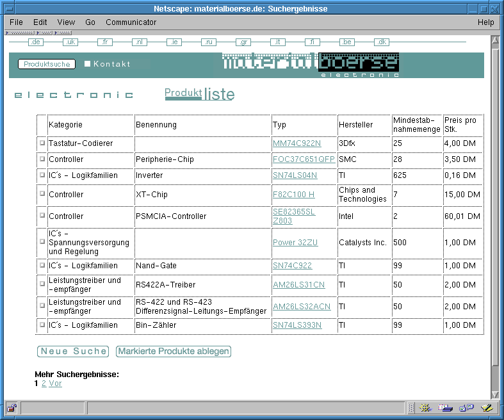Click Markierte Produkte ablegen button
504x420 pixels.
(x=173, y=351)
